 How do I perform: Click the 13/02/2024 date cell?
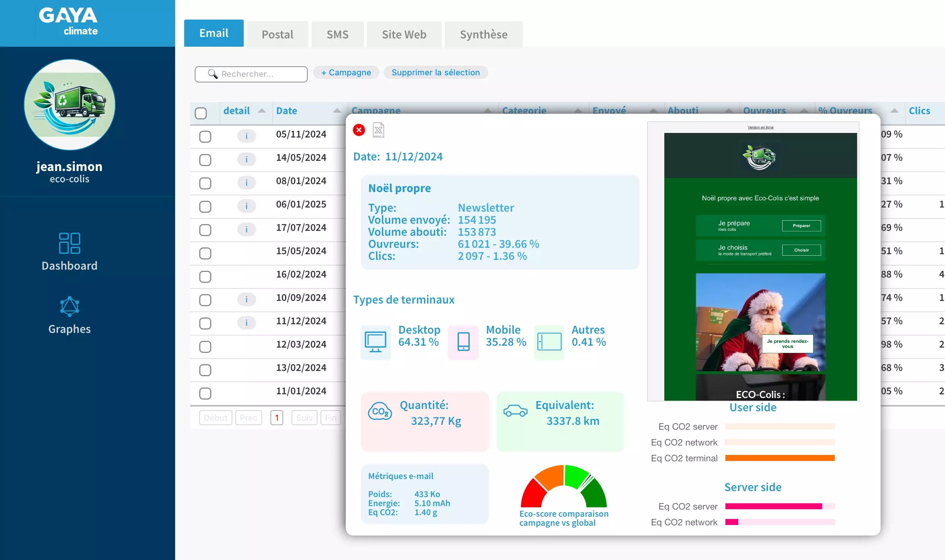(x=301, y=368)
